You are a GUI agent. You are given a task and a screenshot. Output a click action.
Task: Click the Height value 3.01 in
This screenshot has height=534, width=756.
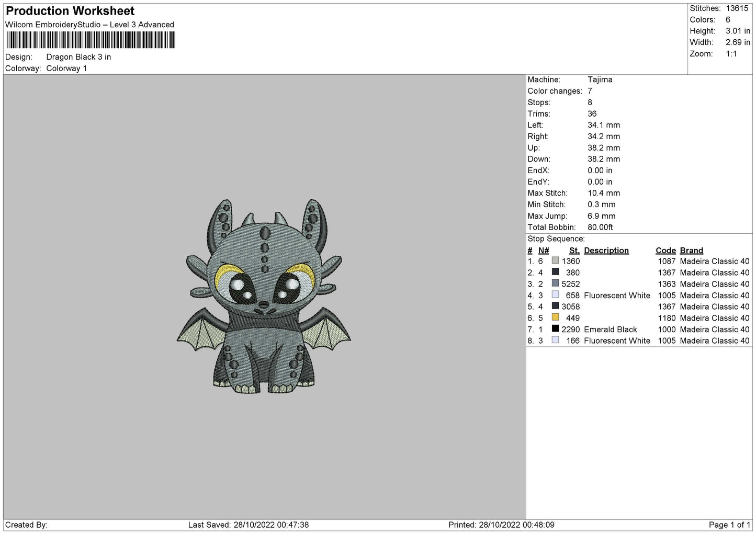(x=738, y=31)
